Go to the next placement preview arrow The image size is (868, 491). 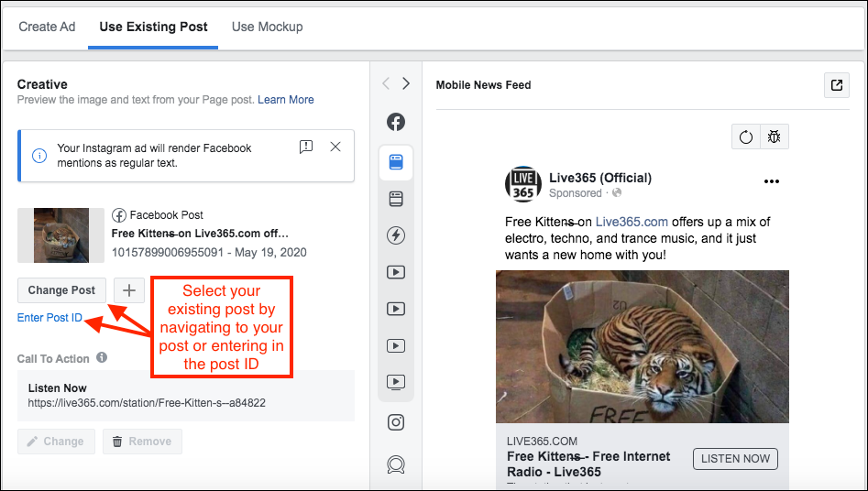click(406, 83)
